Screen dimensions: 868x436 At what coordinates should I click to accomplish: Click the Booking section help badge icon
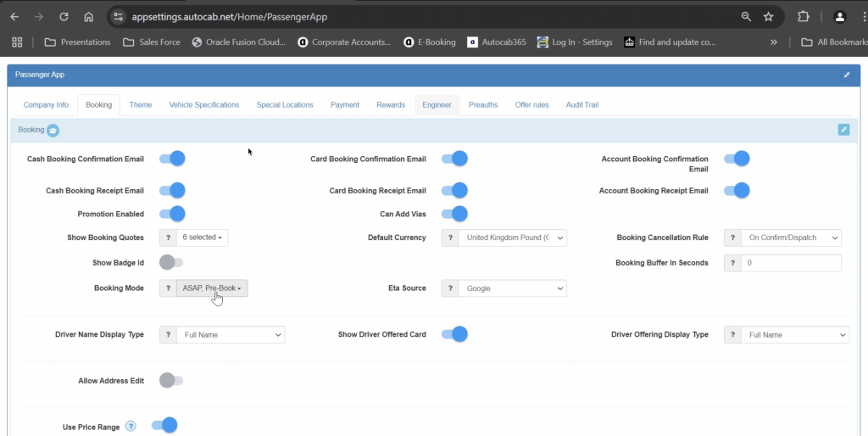[53, 130]
